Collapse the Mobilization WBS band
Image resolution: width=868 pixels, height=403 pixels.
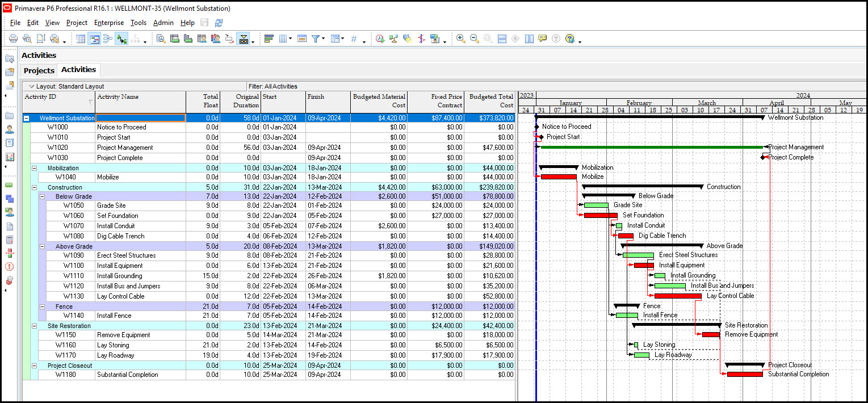coord(34,168)
